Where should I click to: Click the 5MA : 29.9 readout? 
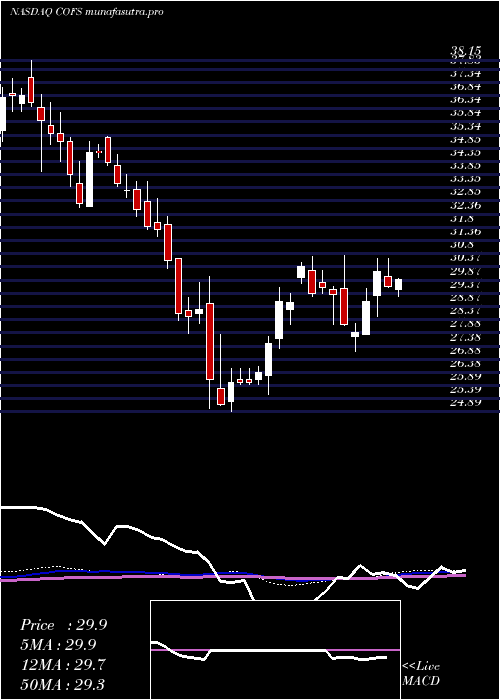point(58,645)
